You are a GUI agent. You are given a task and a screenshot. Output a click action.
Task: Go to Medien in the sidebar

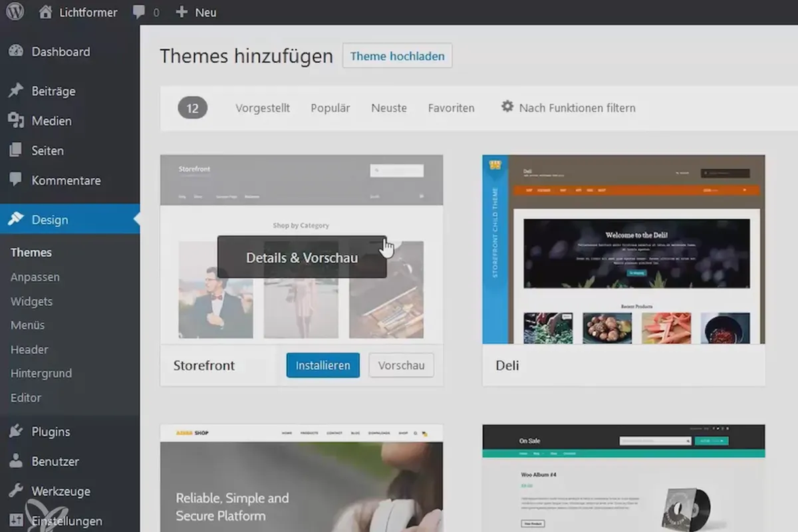(51, 121)
